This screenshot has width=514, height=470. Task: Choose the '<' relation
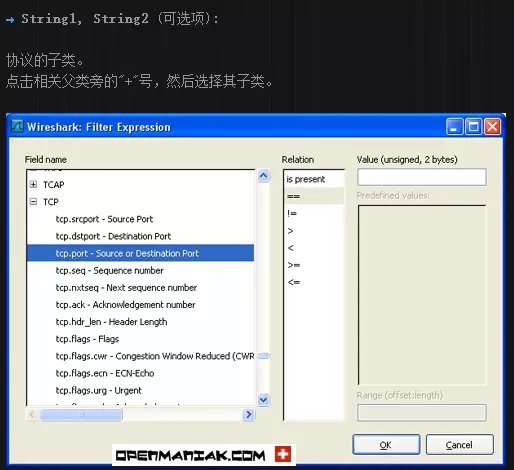coord(314,248)
